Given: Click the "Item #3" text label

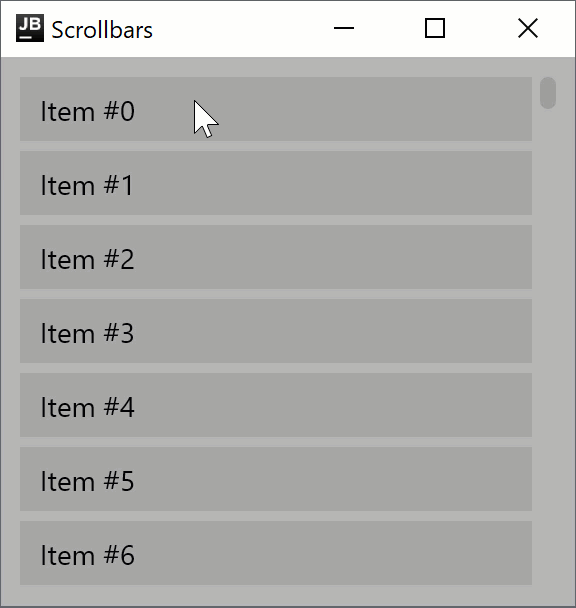Looking at the screenshot, I should pyautogui.click(x=88, y=333).
